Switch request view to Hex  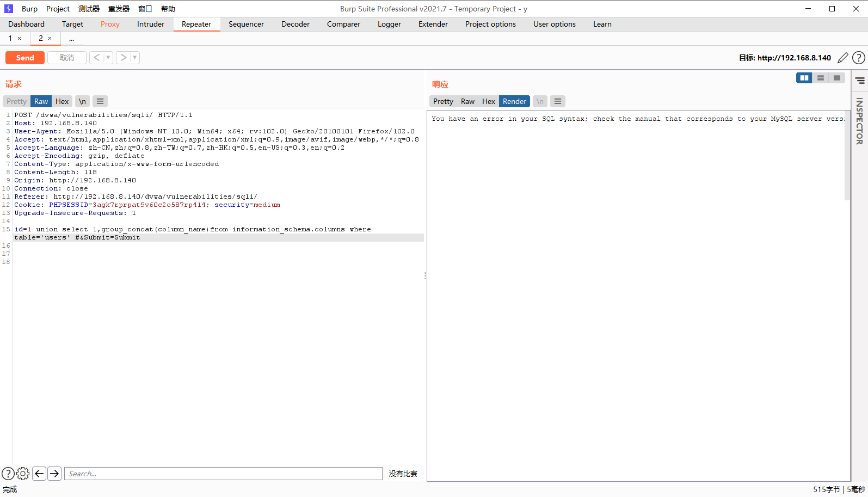[x=62, y=101]
